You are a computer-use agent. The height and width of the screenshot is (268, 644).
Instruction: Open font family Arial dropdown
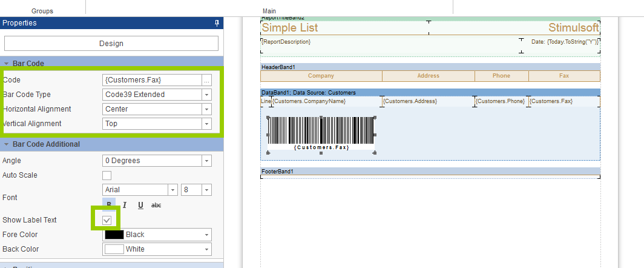coord(173,190)
